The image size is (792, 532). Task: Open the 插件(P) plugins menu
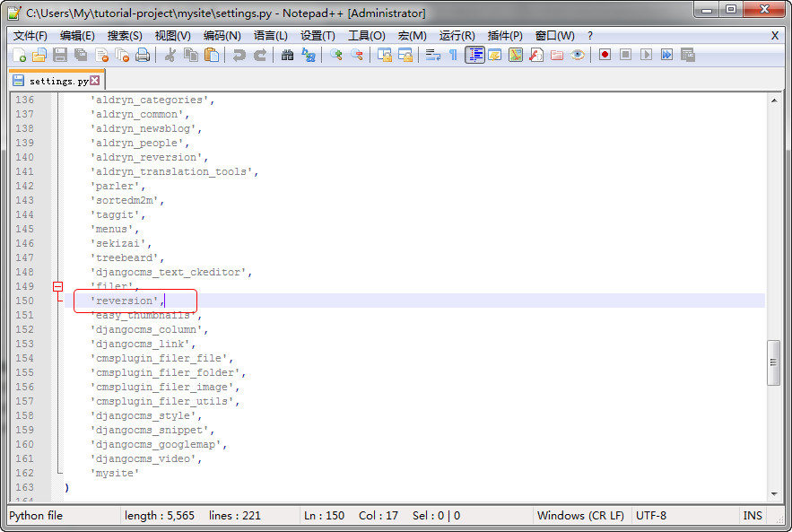click(505, 36)
